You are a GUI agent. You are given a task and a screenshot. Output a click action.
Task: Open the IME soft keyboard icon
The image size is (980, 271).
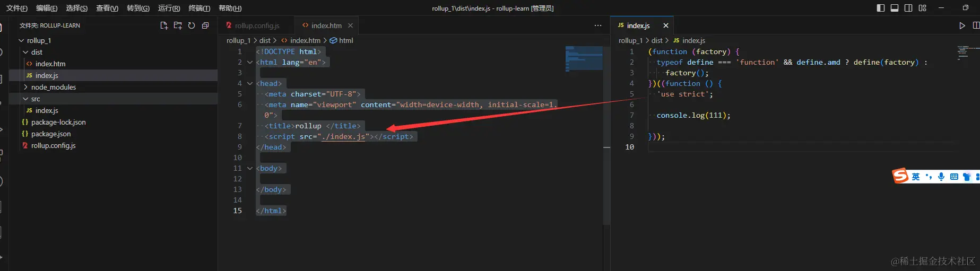tap(954, 177)
